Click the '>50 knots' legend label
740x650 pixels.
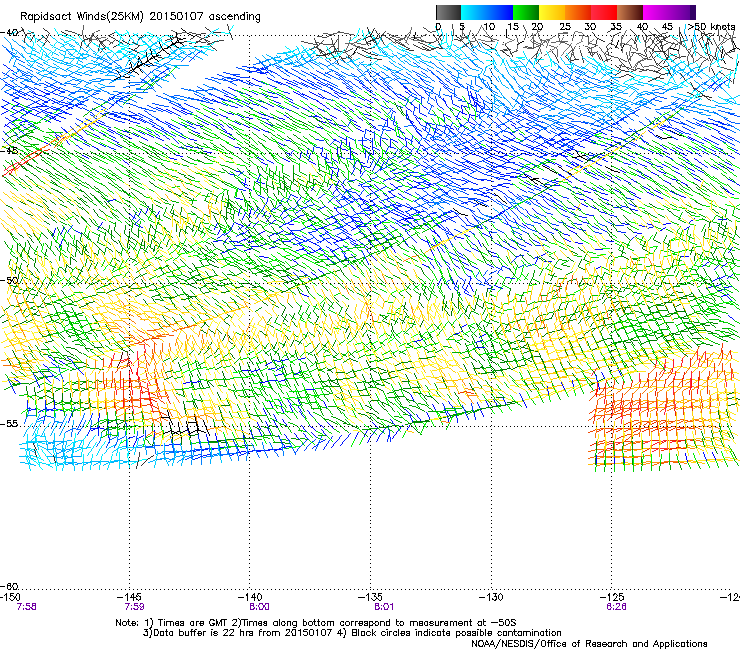tap(711, 26)
